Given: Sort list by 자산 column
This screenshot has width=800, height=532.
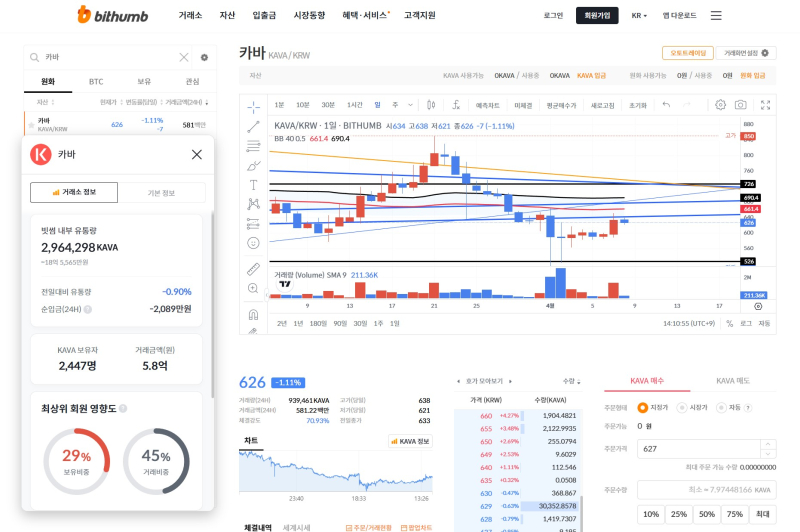Looking at the screenshot, I should point(45,102).
